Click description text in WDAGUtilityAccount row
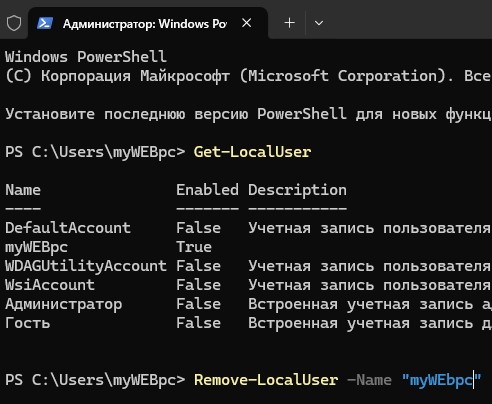 [x=369, y=266]
